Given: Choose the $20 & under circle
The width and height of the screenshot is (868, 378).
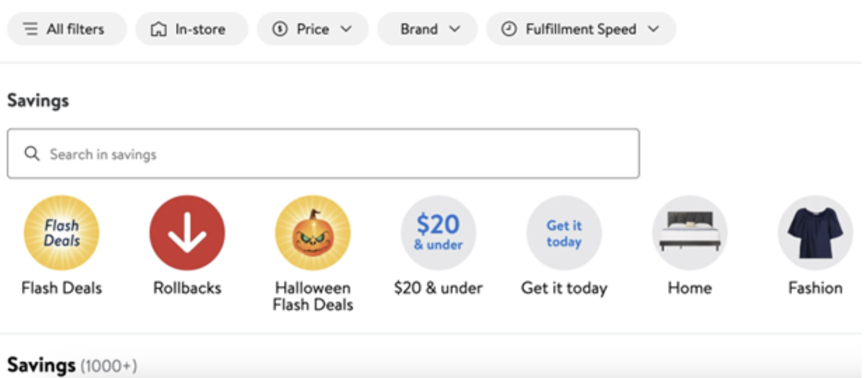Looking at the screenshot, I should coord(438,233).
